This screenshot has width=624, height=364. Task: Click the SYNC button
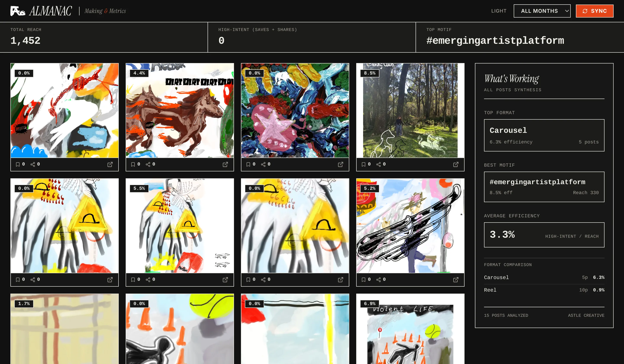click(595, 11)
